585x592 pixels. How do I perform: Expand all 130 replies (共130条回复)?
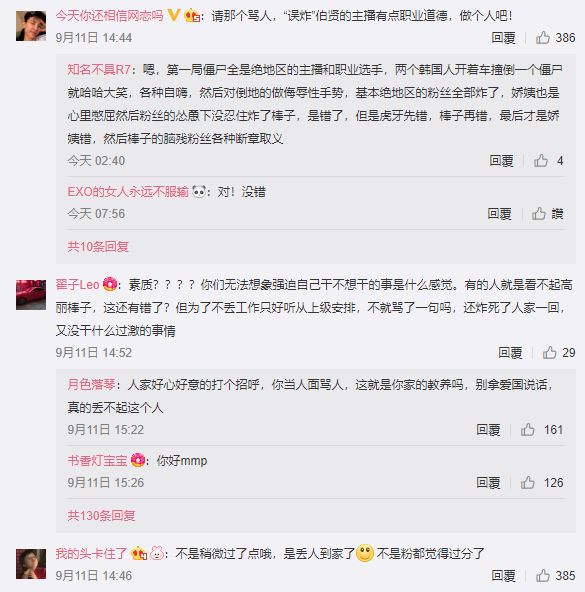[x=101, y=515]
